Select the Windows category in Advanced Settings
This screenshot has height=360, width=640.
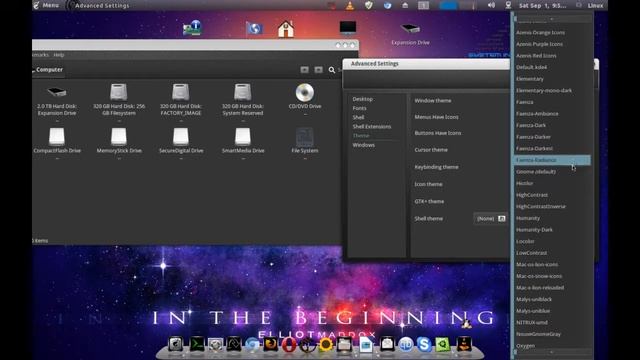[x=364, y=145]
